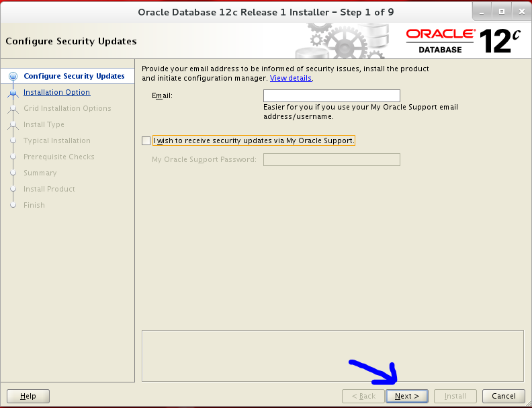Open the View details link
This screenshot has height=408, width=532.
[291, 78]
